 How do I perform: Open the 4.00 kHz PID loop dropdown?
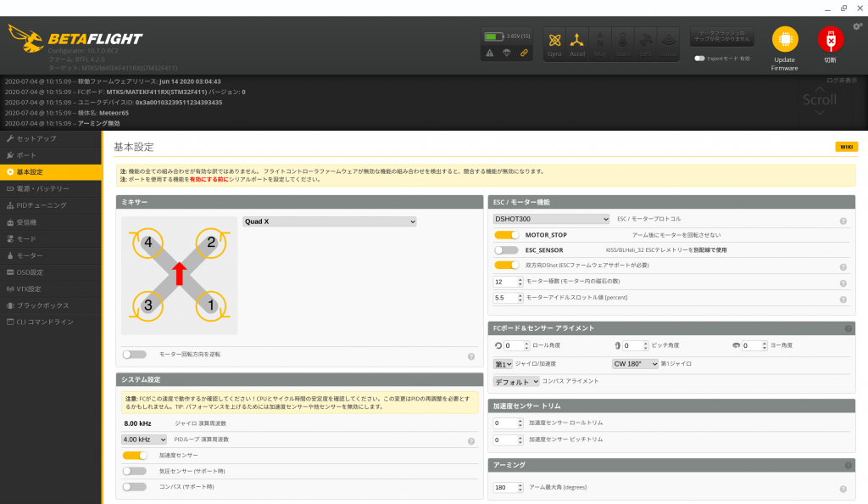click(x=144, y=440)
